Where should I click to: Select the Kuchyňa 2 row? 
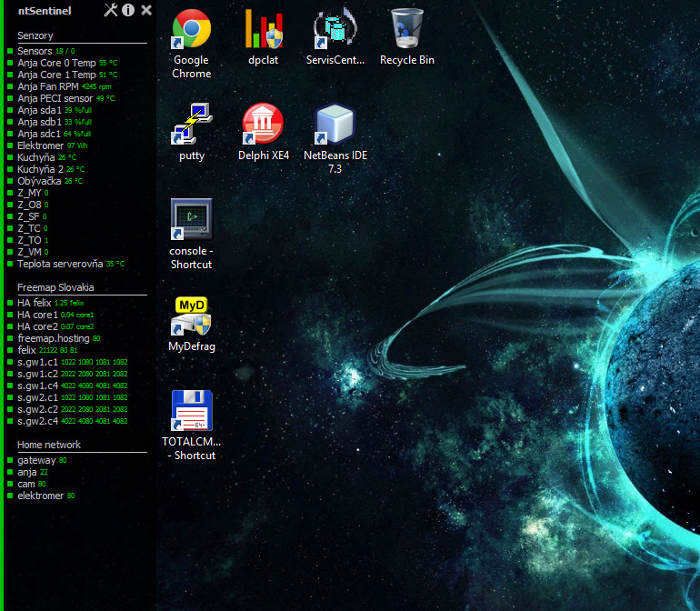[x=46, y=169]
